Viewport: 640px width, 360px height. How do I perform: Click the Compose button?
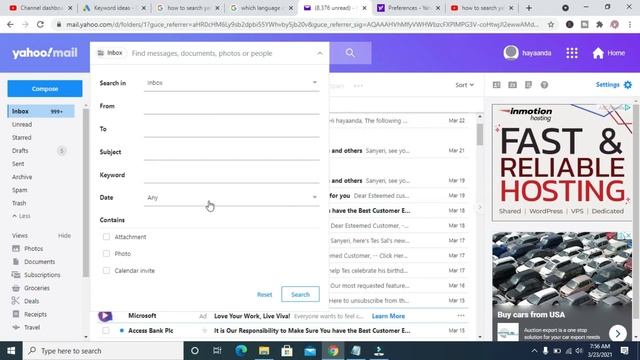(x=45, y=89)
